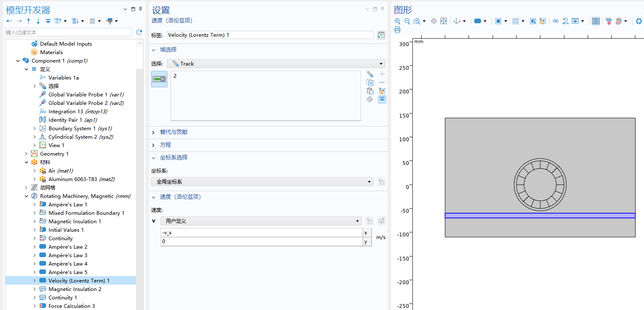
Task: Click Zoom to Selection in the Graphics toolbar
Action: [x=434, y=21]
